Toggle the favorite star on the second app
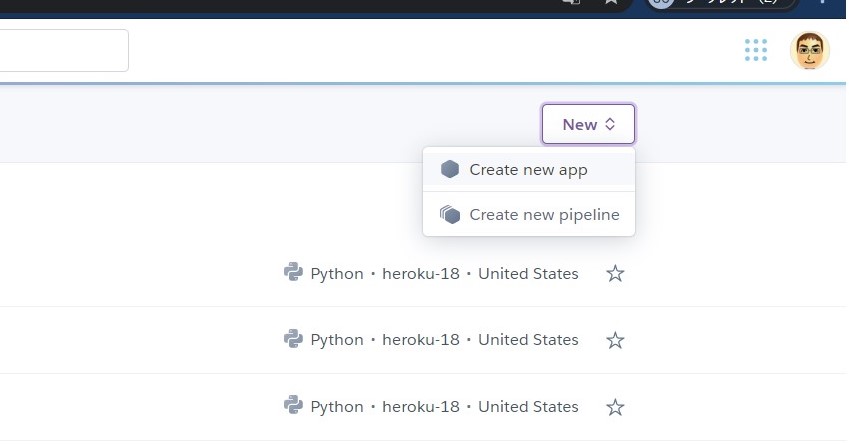The image size is (849, 444). 615,340
